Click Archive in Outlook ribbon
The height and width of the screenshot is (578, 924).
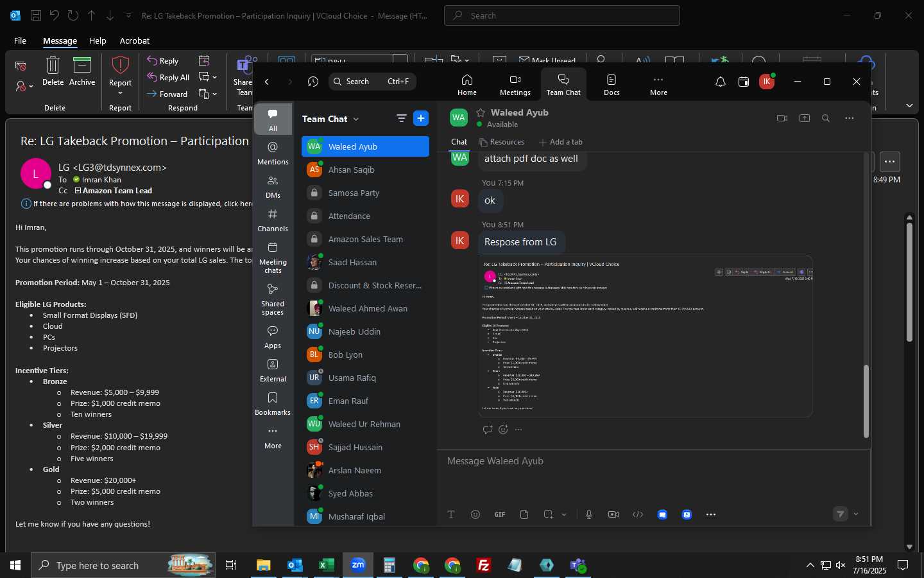82,71
